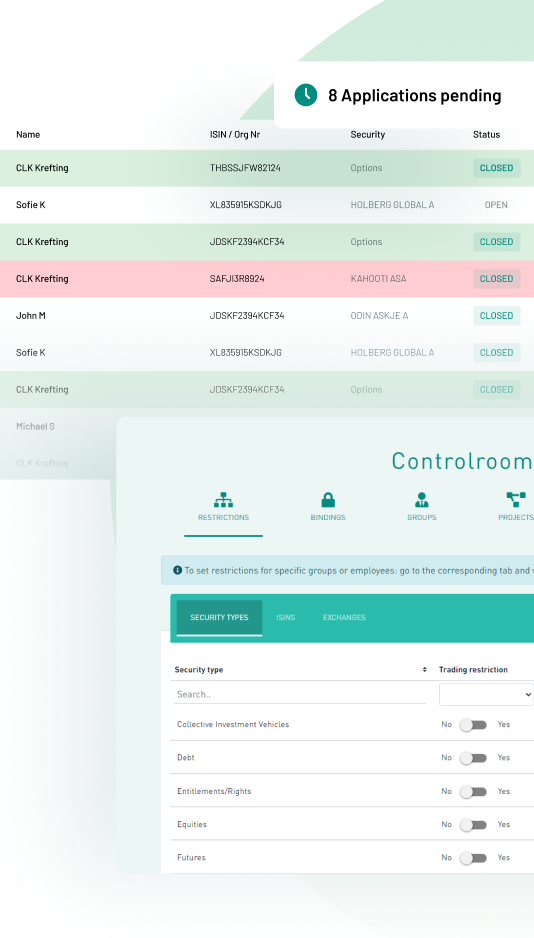Image resolution: width=534 pixels, height=938 pixels.
Task: Sort by Security type column arrows
Action: point(425,669)
